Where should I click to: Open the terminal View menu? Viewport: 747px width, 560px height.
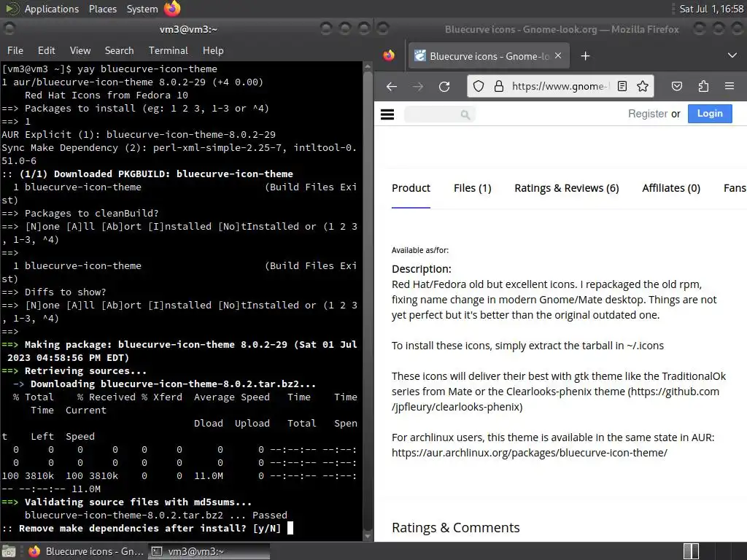pos(80,50)
